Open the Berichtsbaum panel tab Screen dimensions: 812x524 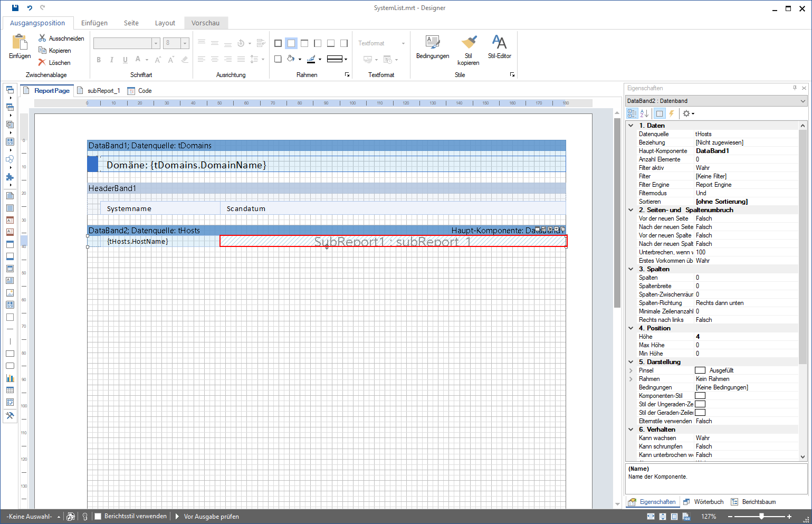pyautogui.click(x=753, y=502)
